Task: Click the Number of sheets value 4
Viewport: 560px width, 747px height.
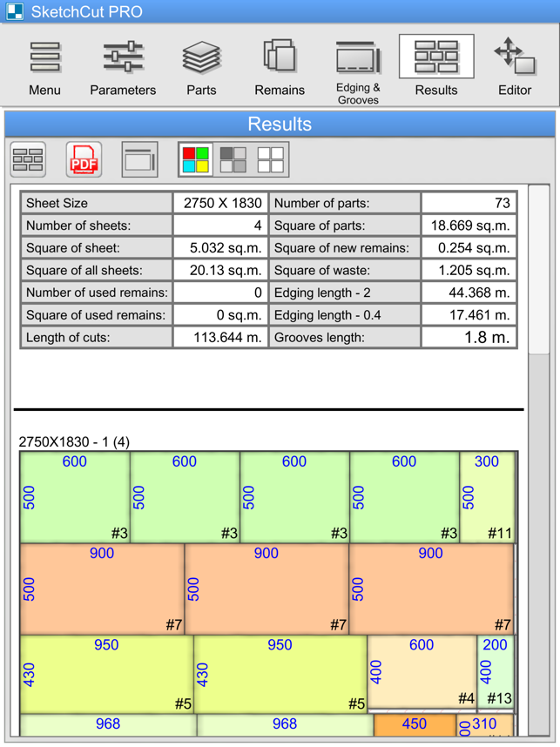Action: coord(220,225)
